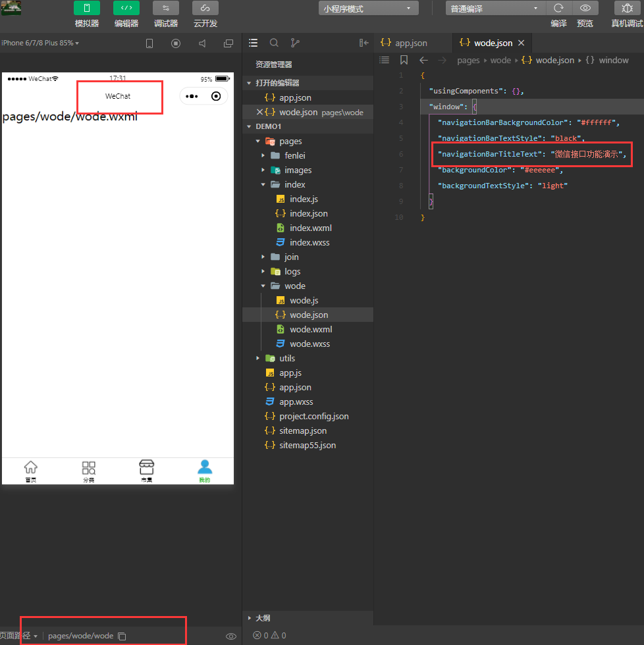Screen dimensions: 644x645
Task: Toggle the 调试器 debugger panel button
Action: 166,8
